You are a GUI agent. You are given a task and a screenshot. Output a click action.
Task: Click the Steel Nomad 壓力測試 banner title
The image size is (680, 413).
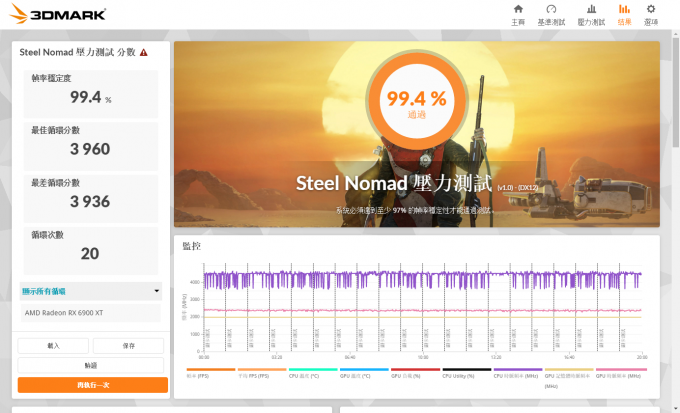[394, 183]
